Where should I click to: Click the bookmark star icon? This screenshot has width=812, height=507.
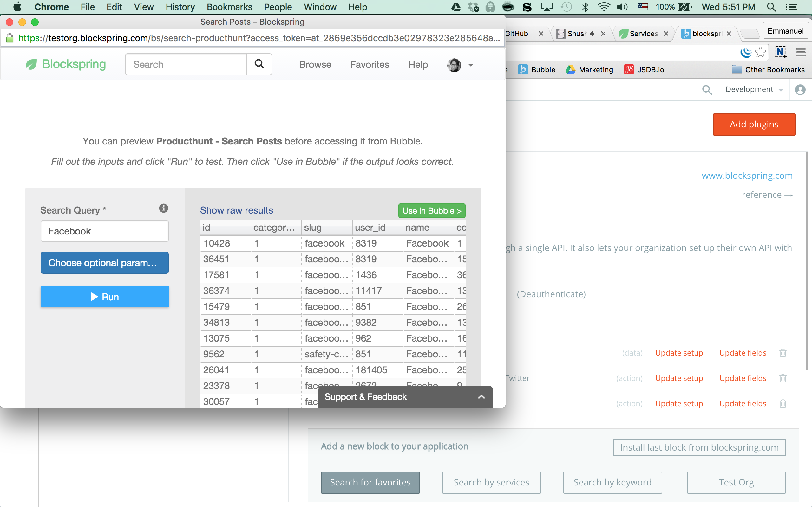pos(760,52)
